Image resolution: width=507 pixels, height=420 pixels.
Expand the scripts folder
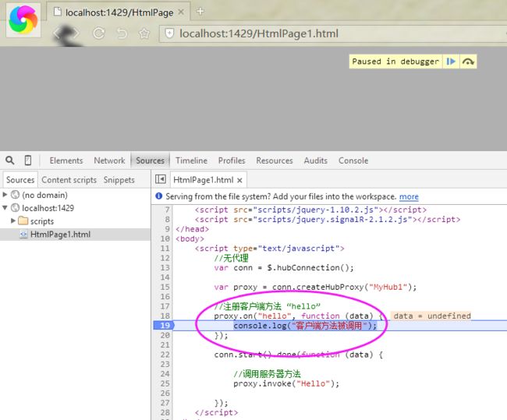point(13,221)
